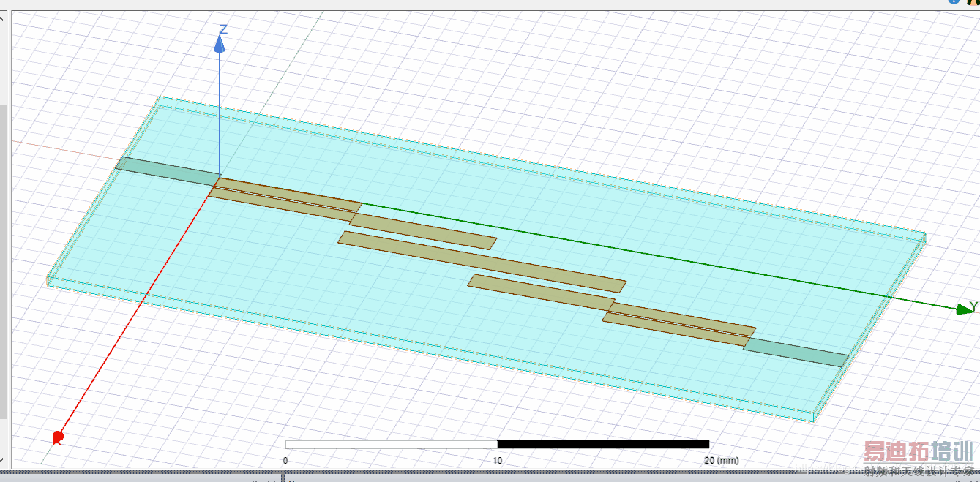Image resolution: width=980 pixels, height=482 pixels.
Task: Select the dark green port rectangle at right substrate edge
Action: pos(796,352)
